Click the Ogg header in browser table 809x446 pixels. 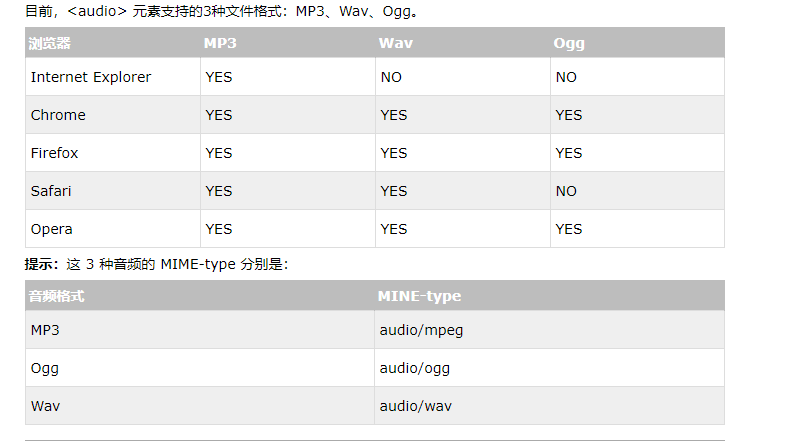pos(569,43)
